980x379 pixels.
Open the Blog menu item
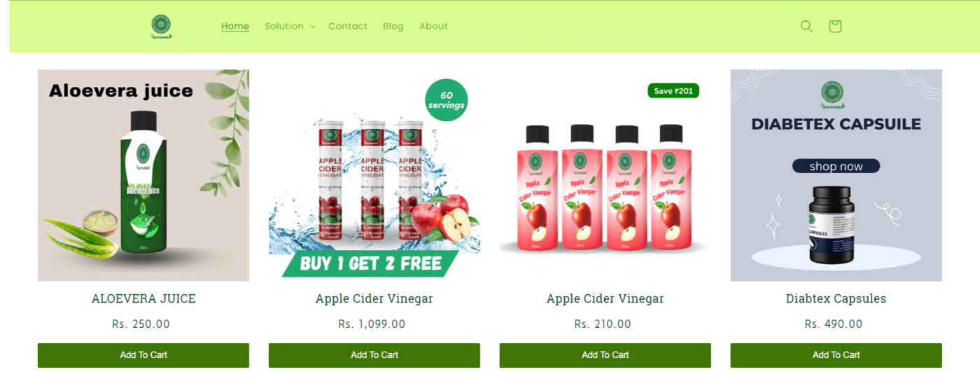point(393,27)
